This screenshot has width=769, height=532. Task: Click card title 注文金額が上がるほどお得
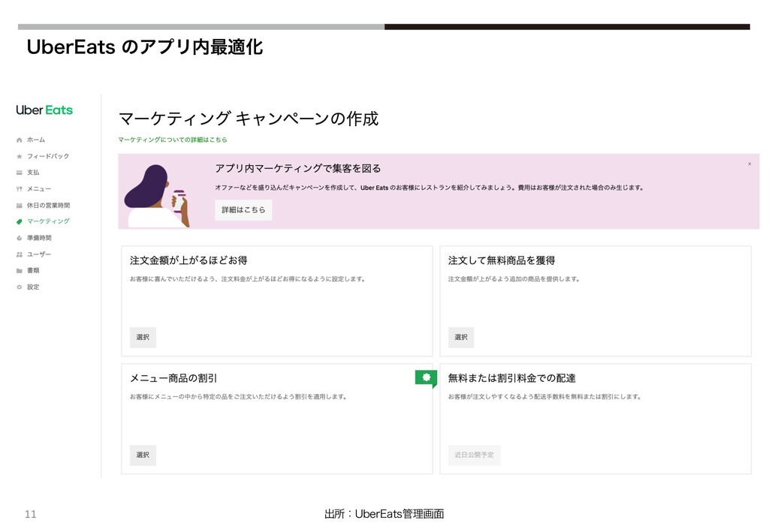tap(188, 260)
